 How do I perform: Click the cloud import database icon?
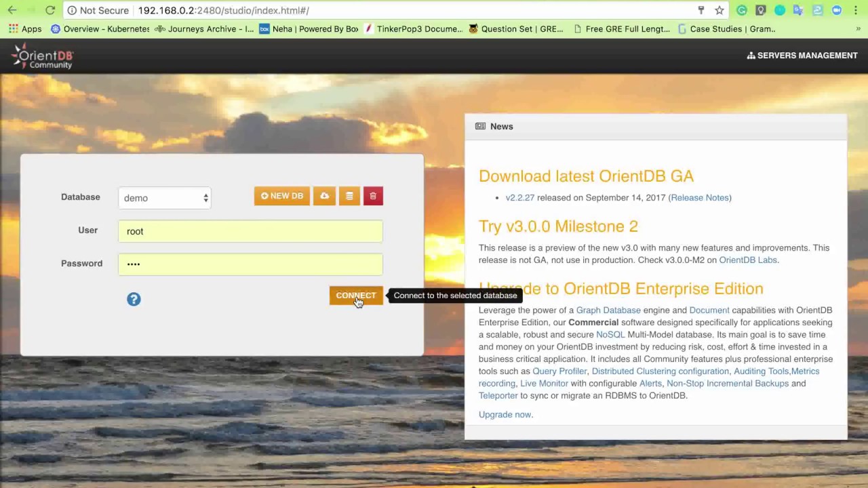click(x=324, y=196)
